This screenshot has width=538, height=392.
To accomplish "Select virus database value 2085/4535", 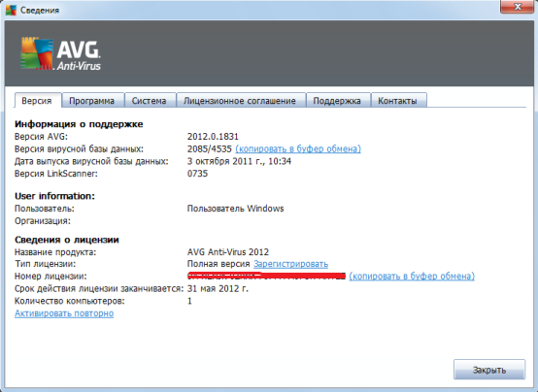I will tap(210, 148).
